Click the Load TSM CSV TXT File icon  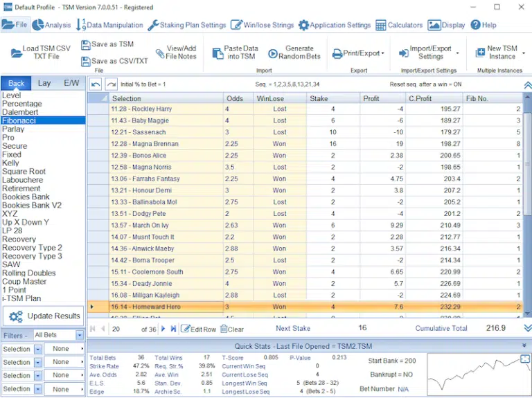(16, 53)
